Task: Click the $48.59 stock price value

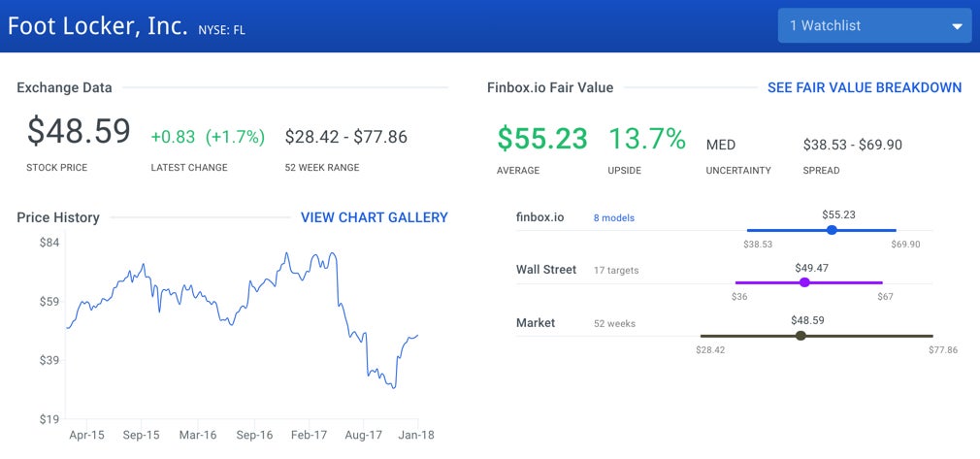Action: coord(79,132)
